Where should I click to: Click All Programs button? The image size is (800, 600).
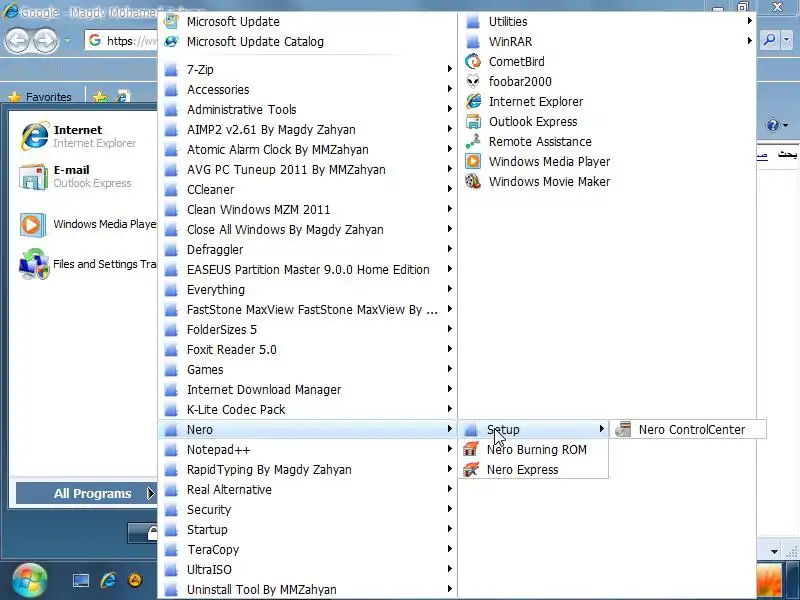pos(86,493)
